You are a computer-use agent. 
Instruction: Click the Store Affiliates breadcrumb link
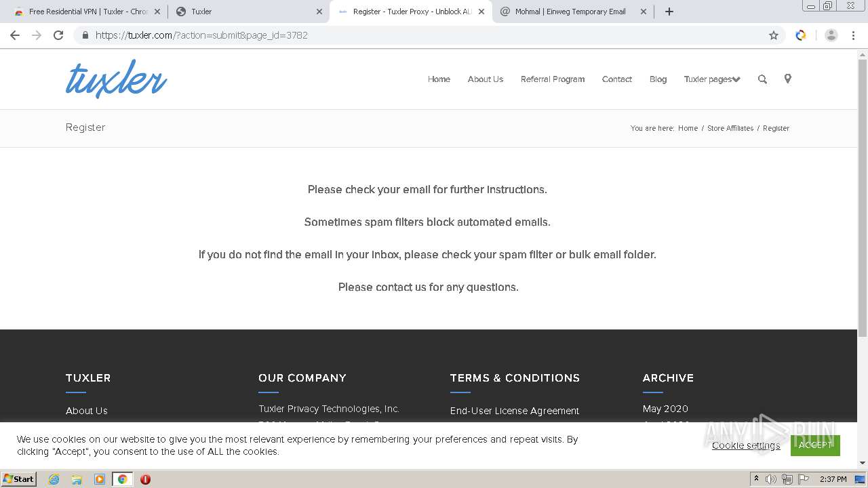pyautogui.click(x=730, y=128)
